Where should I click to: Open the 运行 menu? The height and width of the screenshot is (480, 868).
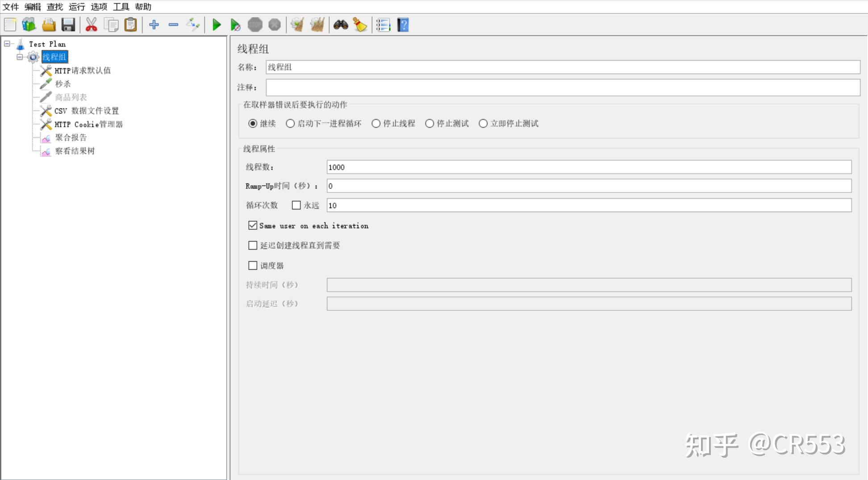[x=76, y=7]
